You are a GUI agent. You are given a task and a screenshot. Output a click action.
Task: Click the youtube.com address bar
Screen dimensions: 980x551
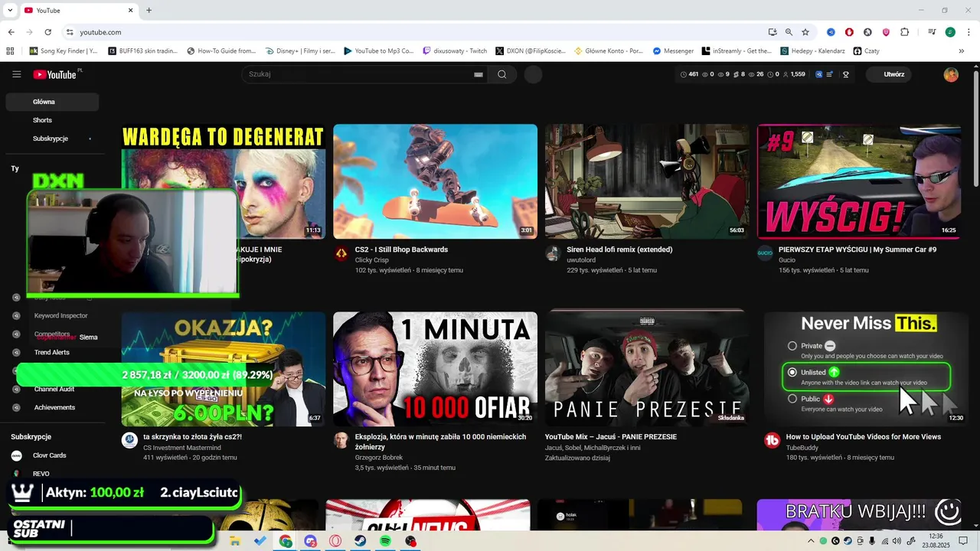point(413,32)
